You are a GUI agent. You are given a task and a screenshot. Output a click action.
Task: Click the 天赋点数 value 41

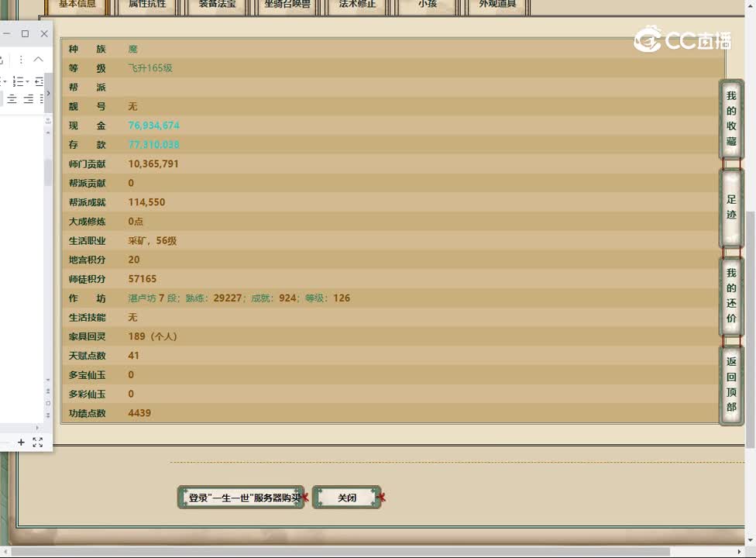133,356
